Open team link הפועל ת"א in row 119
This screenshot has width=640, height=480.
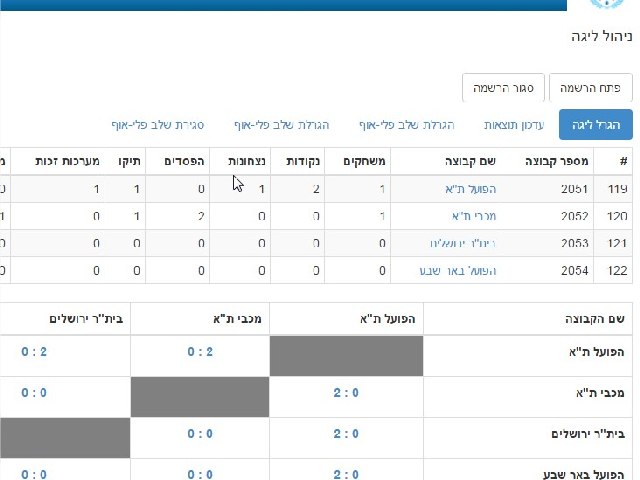click(x=471, y=188)
